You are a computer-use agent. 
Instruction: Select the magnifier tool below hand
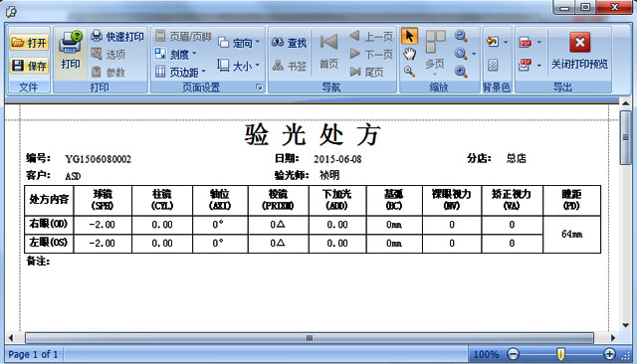point(409,72)
